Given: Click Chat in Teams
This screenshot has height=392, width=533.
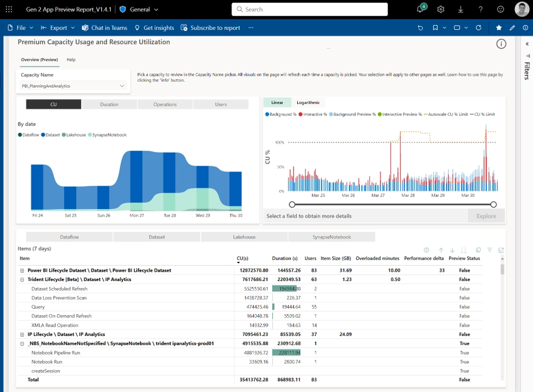Looking at the screenshot, I should click(x=105, y=28).
